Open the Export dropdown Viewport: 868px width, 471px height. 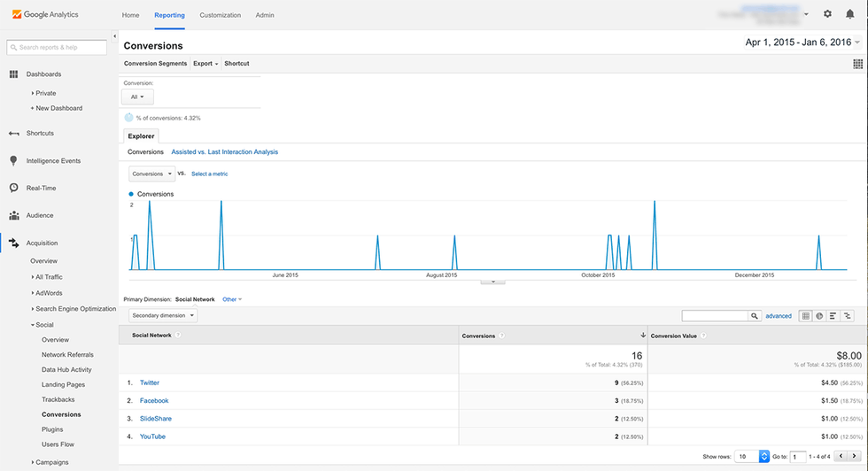[x=205, y=64]
